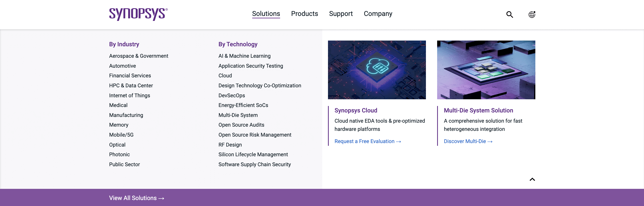Open the globe language selector icon
Image resolution: width=644 pixels, height=206 pixels.
tap(532, 14)
